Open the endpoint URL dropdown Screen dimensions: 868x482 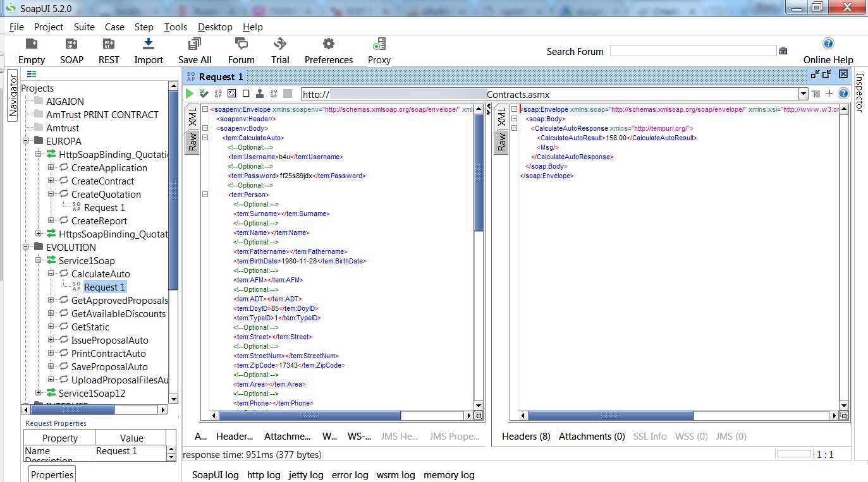click(x=804, y=94)
